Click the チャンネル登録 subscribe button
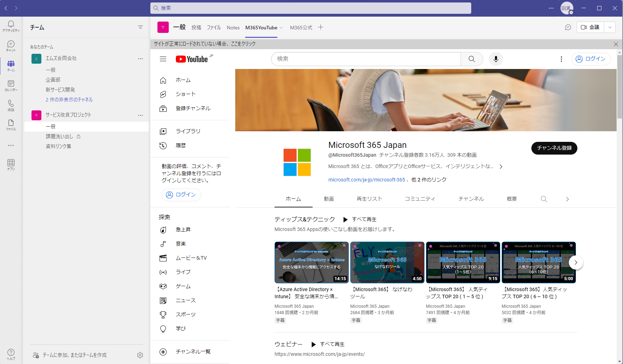The image size is (623, 364). [554, 148]
